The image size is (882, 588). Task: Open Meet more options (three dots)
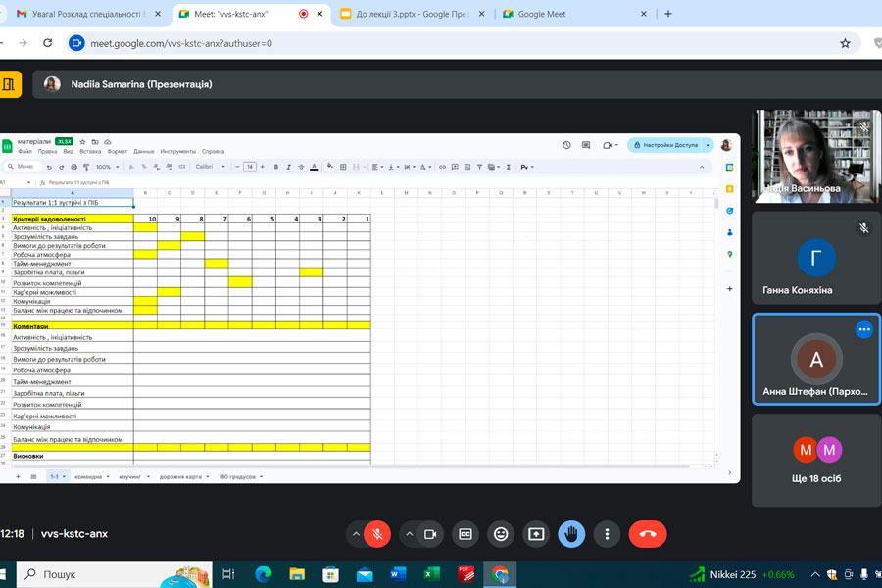pyautogui.click(x=607, y=534)
